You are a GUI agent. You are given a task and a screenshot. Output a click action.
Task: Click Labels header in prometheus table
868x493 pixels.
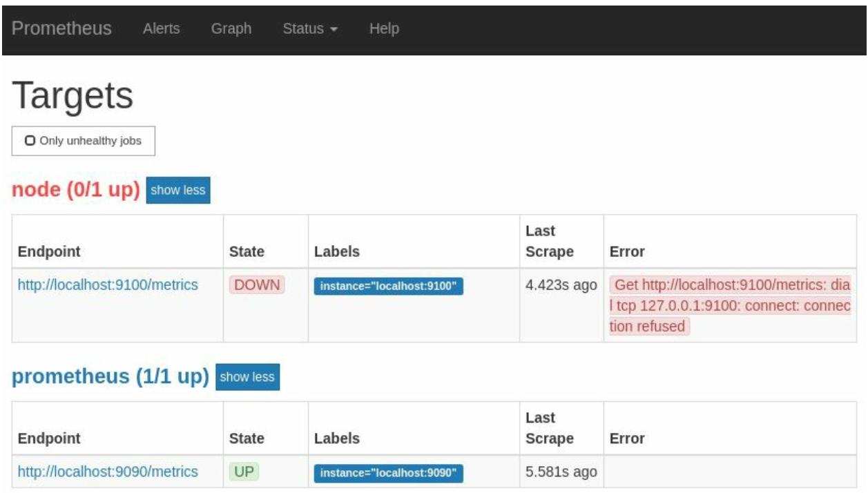pyautogui.click(x=337, y=438)
